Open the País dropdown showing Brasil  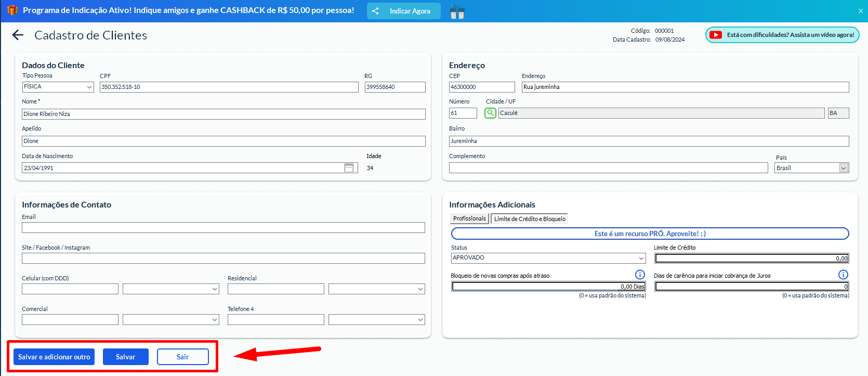pyautogui.click(x=844, y=168)
